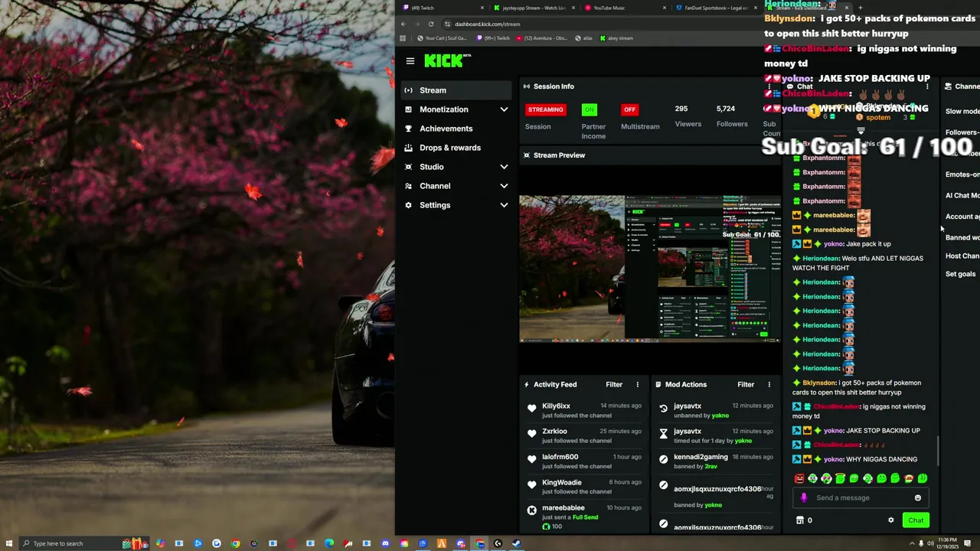Expand the Channel section in sidebar

pos(457,186)
